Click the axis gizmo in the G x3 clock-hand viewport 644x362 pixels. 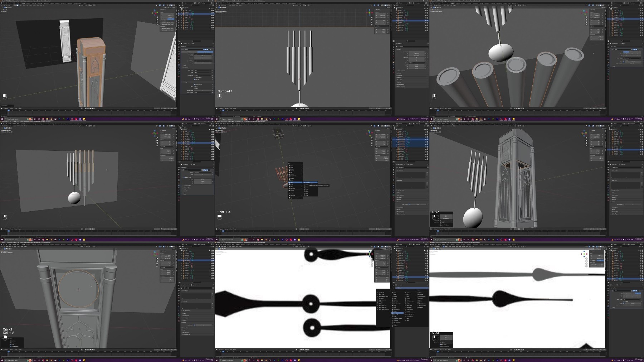(x=584, y=254)
